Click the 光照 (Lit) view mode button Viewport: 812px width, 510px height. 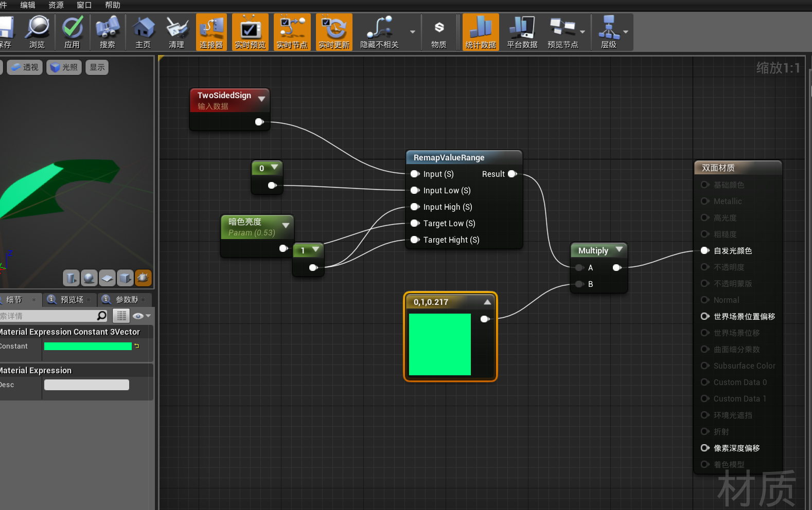(64, 67)
